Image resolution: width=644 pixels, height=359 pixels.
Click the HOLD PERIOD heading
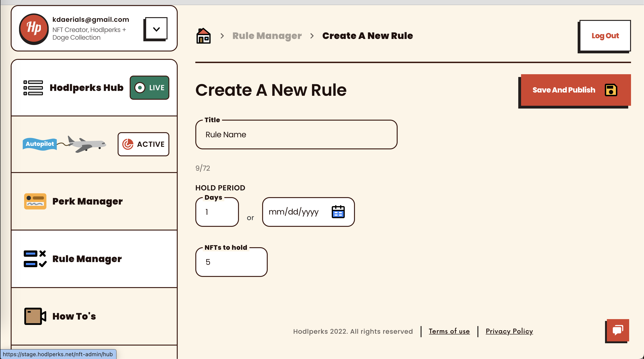(x=220, y=188)
